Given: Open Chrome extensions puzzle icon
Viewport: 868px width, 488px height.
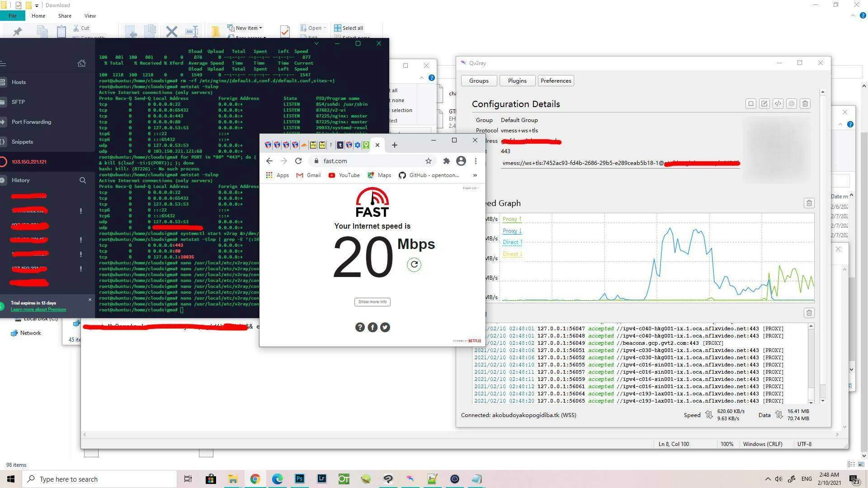Looking at the screenshot, I should click(x=447, y=161).
